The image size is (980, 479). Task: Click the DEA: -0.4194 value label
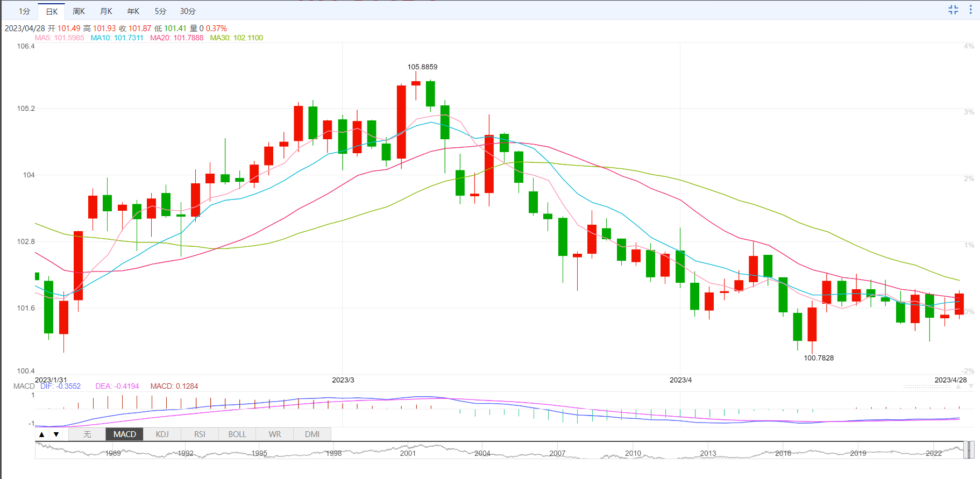click(x=117, y=386)
